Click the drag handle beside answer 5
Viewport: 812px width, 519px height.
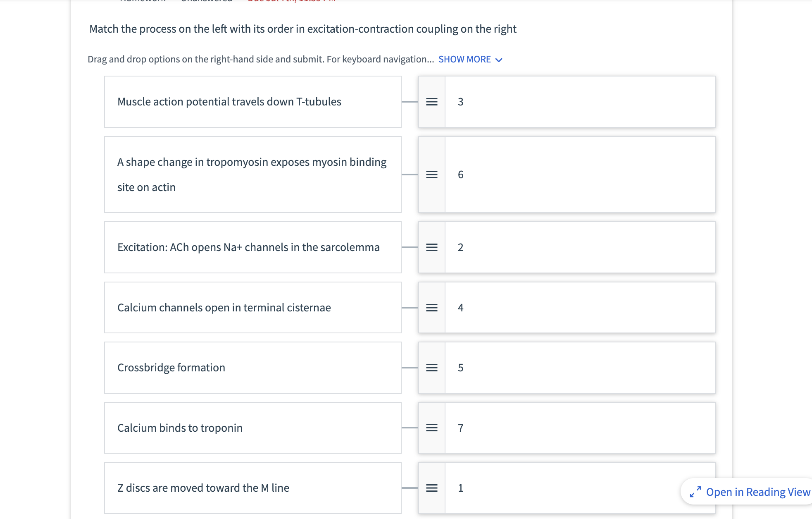pyautogui.click(x=431, y=368)
